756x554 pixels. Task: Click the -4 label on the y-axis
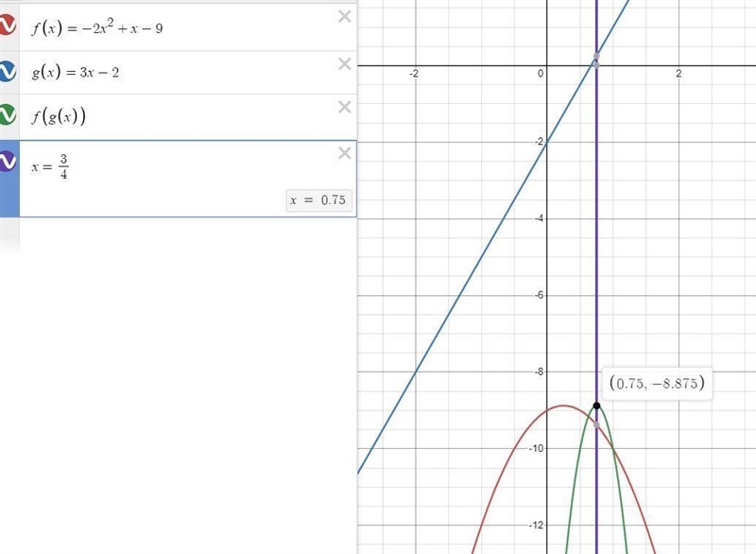(539, 218)
